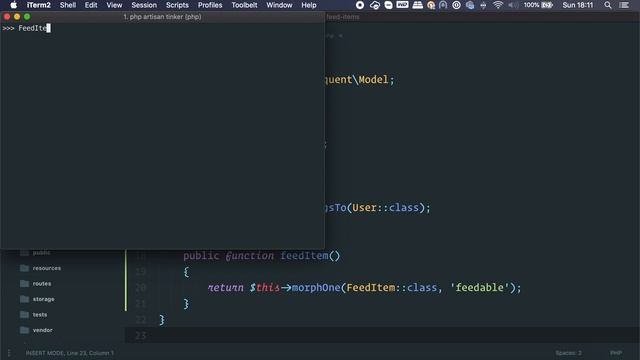640x360 pixels.
Task: Click the 'php artisan tinker (php)' title
Action: (x=162, y=17)
